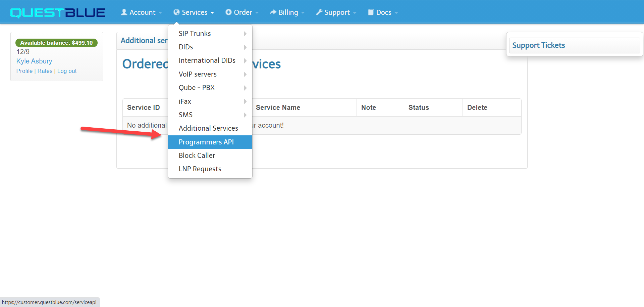The image size is (644, 307).
Task: Click the Billing arrow icon
Action: pyautogui.click(x=273, y=12)
